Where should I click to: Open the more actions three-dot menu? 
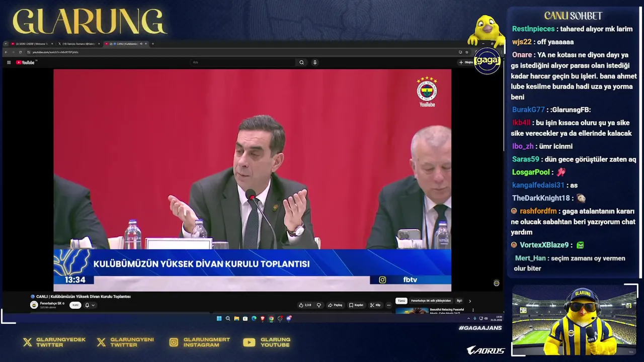click(389, 305)
